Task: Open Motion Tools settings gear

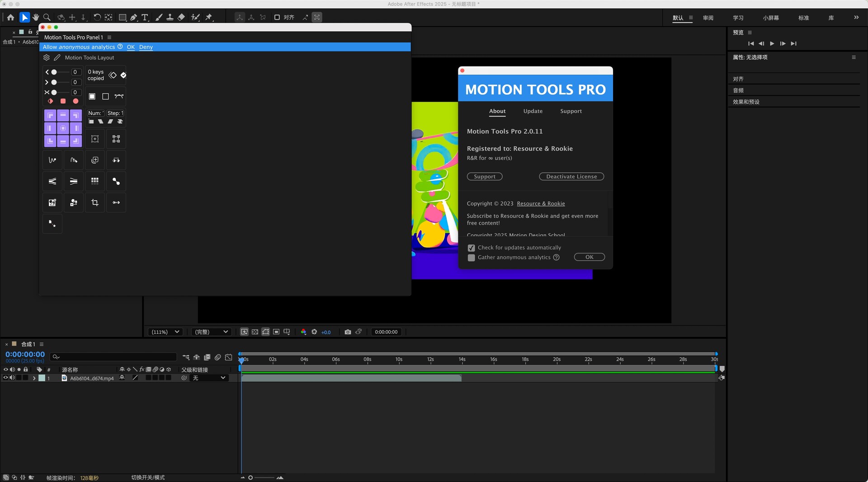Action: click(x=47, y=58)
